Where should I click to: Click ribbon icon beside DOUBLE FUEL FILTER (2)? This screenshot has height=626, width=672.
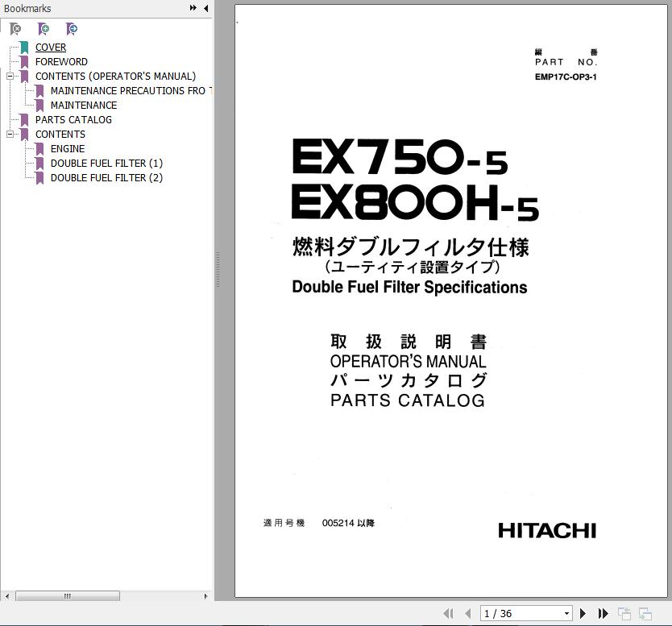[39, 178]
